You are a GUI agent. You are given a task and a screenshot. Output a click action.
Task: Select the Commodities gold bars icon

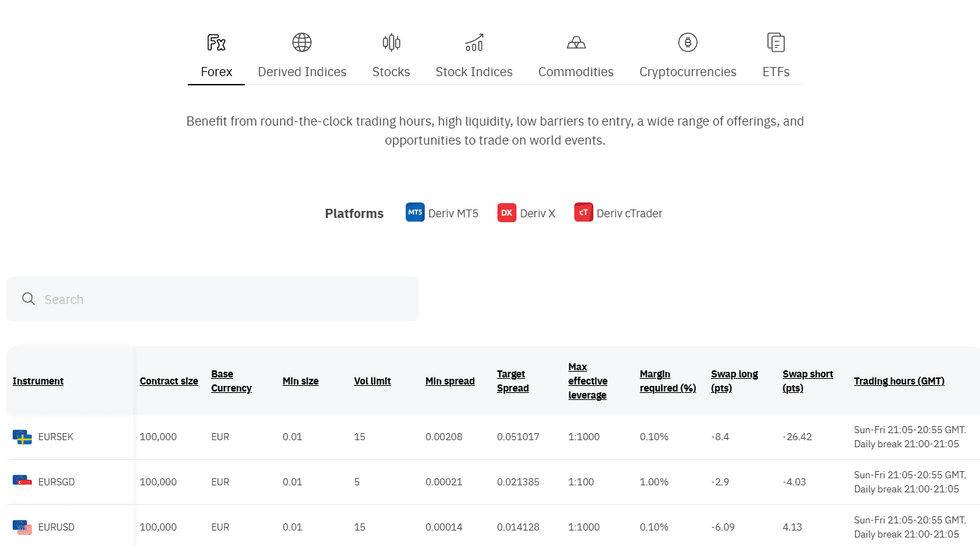tap(576, 42)
